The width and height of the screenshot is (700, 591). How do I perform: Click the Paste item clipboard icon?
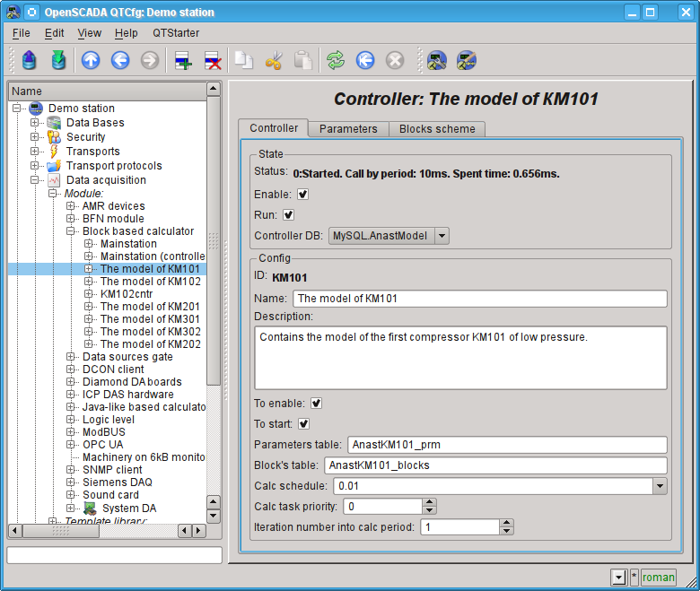pyautogui.click(x=302, y=60)
